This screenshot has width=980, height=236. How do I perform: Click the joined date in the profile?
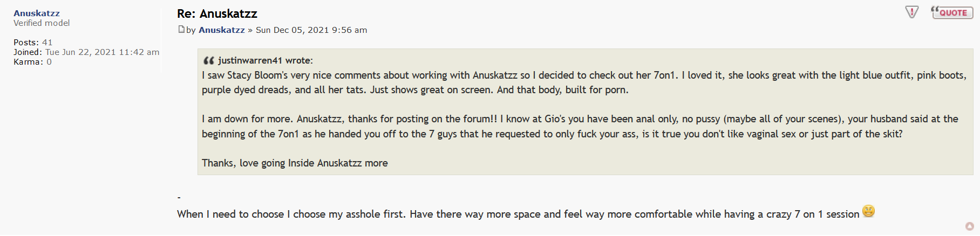pyautogui.click(x=102, y=52)
